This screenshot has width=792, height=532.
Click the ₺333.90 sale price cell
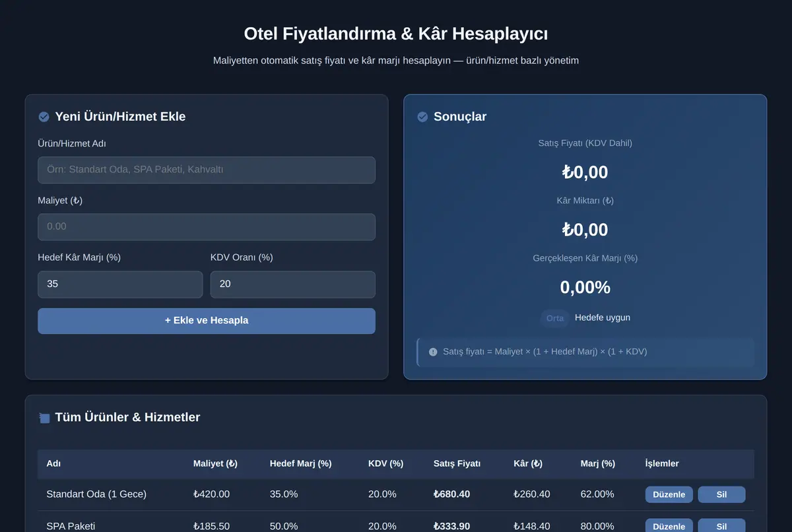[452, 526]
